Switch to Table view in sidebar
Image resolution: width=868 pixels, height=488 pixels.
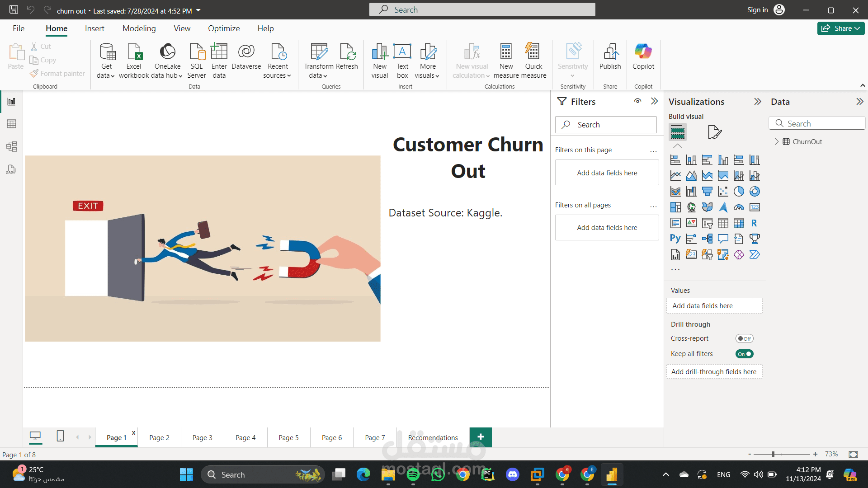(x=11, y=124)
